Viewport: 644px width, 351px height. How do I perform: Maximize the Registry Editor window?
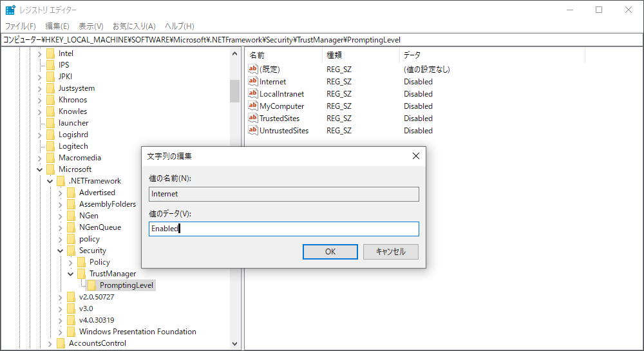coord(599,10)
